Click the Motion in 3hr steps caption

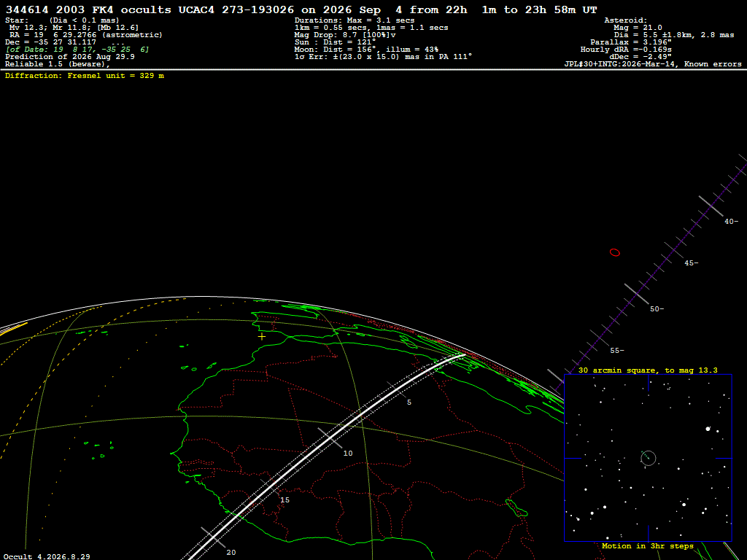pos(648,545)
